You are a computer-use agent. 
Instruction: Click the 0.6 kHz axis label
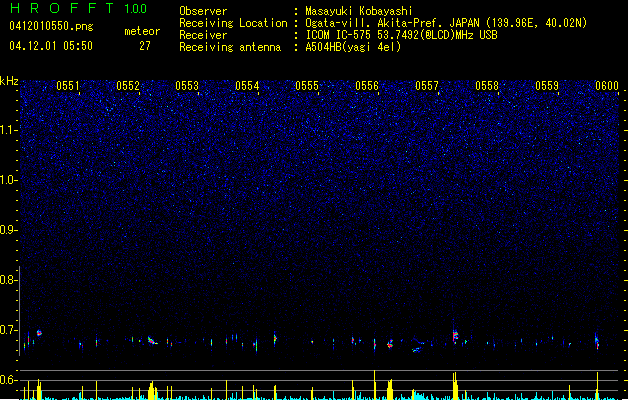click(x=9, y=380)
